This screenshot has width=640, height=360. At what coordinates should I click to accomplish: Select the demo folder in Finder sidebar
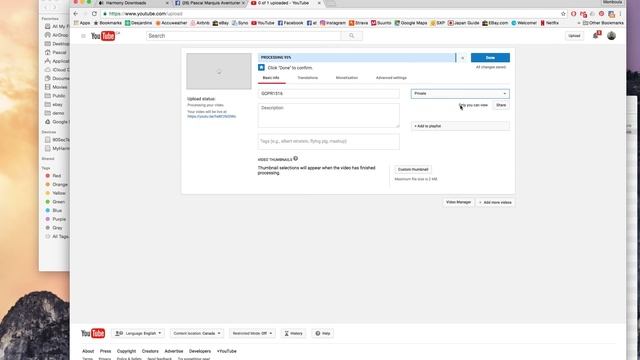point(54,113)
